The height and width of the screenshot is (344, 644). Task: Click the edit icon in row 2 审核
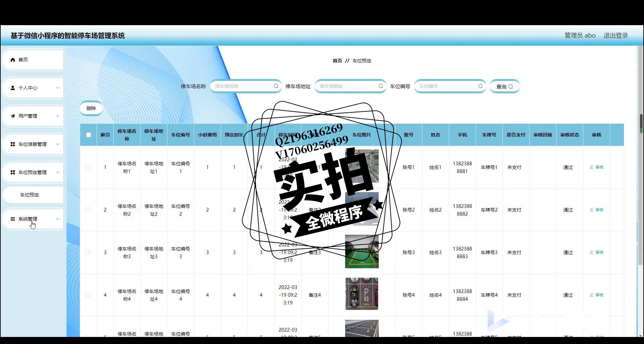[x=592, y=210]
